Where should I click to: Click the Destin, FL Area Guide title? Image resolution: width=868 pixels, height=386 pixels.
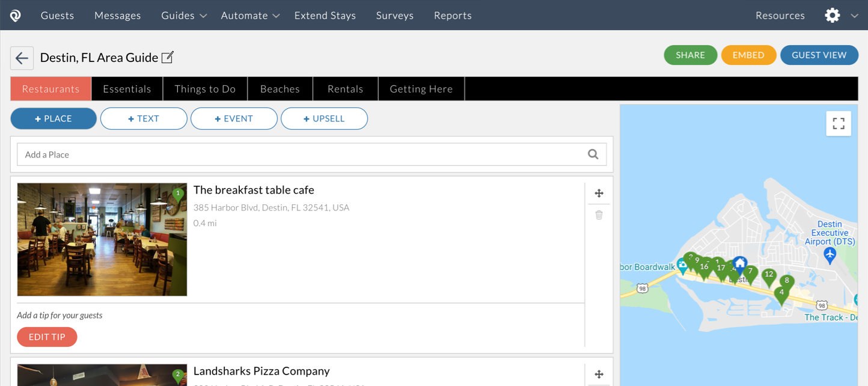click(99, 58)
